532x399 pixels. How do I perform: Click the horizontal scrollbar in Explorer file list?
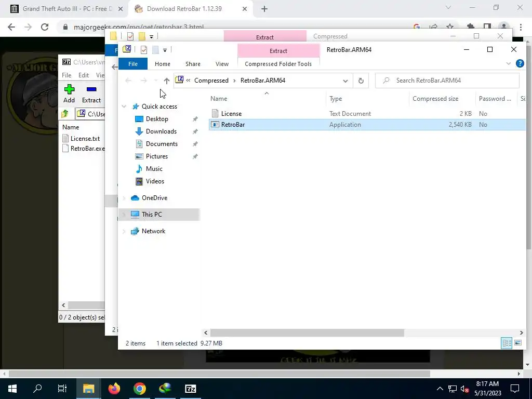pos(307,333)
